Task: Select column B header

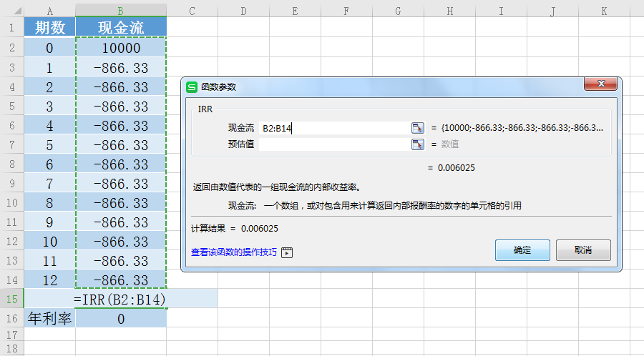Action: click(121, 11)
